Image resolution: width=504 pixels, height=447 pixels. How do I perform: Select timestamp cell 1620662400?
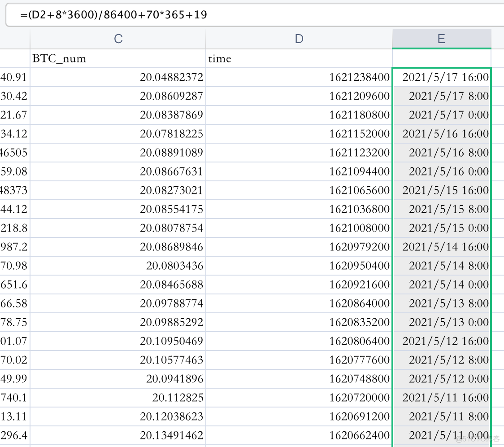pyautogui.click(x=299, y=435)
